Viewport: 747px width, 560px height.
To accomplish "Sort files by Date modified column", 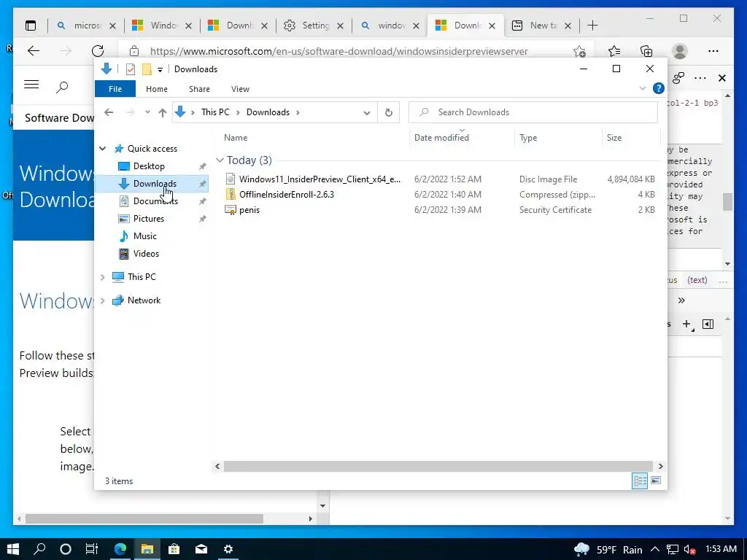I will point(441,138).
